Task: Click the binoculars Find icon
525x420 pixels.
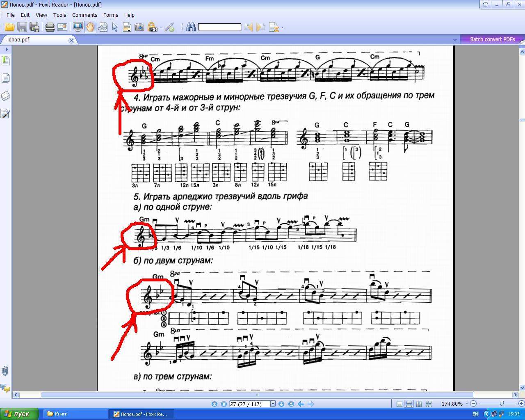Action: (191, 27)
